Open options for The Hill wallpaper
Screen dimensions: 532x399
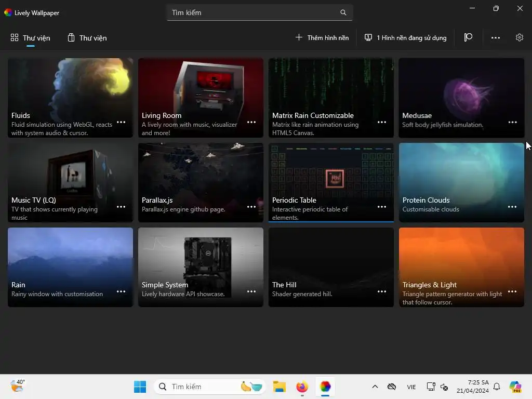(x=382, y=291)
